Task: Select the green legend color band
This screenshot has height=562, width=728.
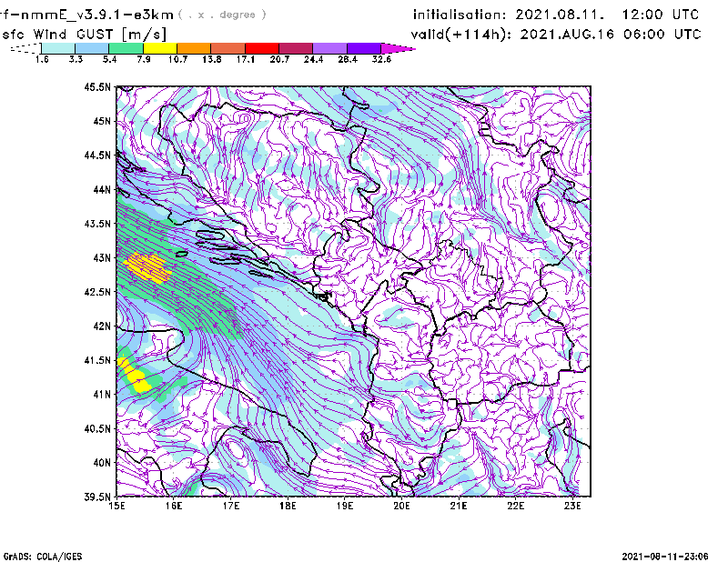Action: [x=126, y=47]
